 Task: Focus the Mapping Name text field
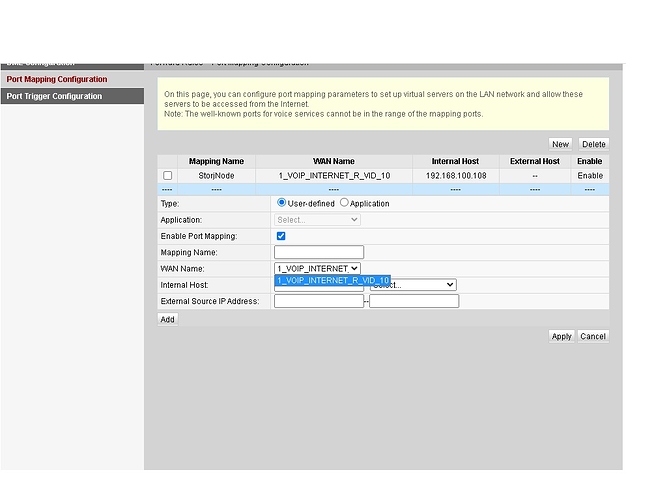pos(318,252)
